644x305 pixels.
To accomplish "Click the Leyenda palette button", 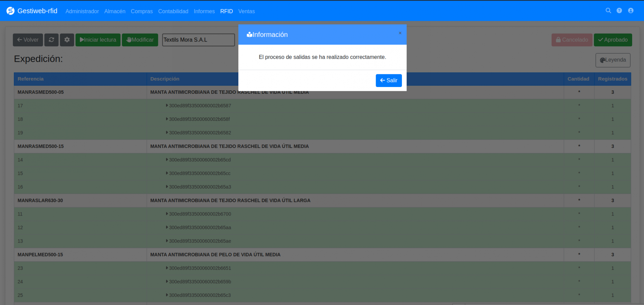I will coord(613,60).
